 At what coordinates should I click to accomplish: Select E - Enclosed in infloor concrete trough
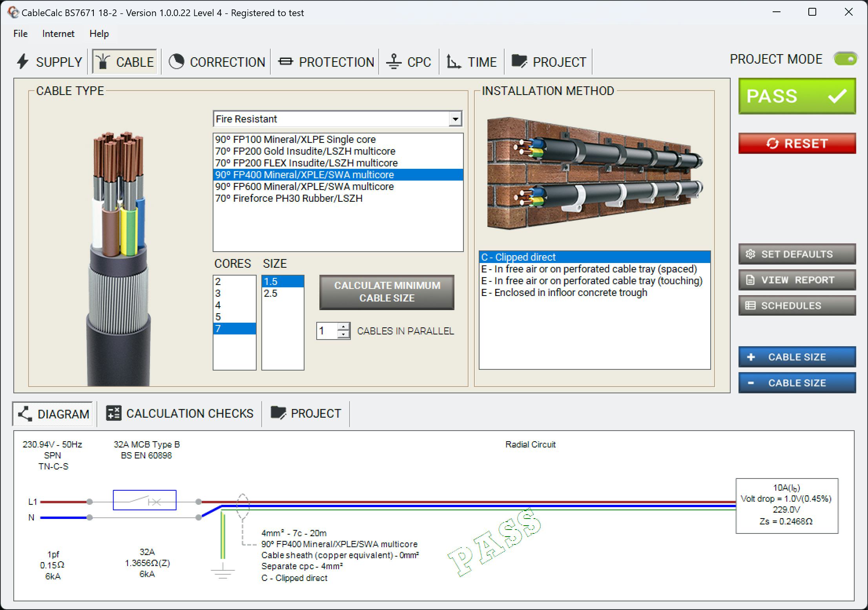(564, 292)
